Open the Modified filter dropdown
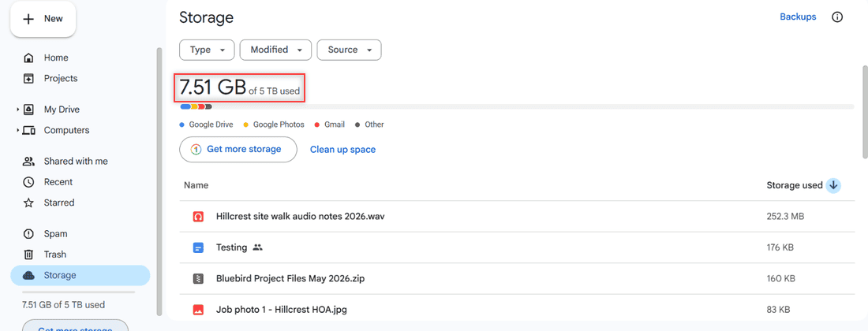 [x=275, y=50]
